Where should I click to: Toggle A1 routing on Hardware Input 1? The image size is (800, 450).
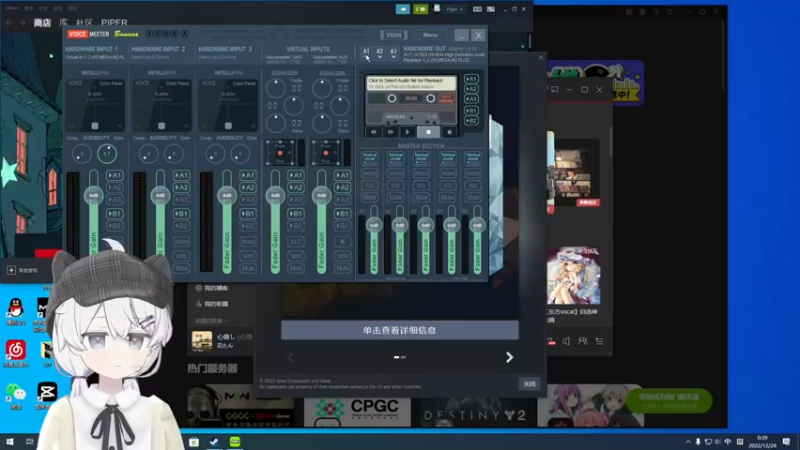[x=115, y=175]
